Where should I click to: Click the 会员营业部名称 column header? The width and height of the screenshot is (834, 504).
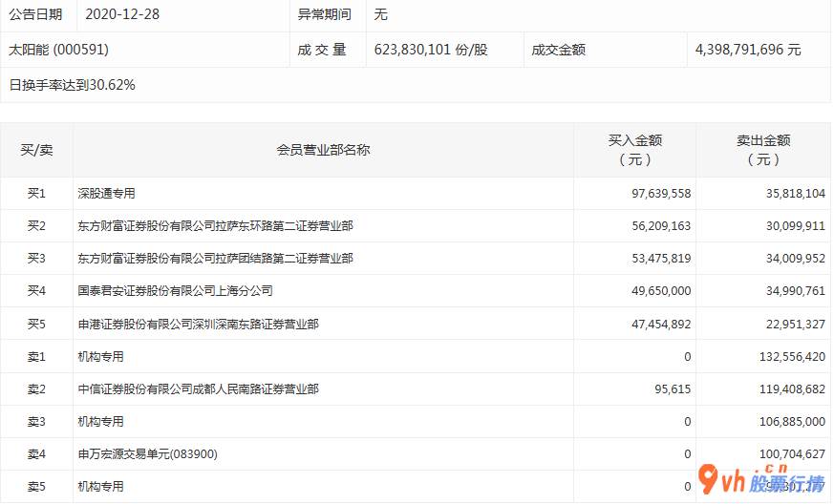tap(323, 150)
